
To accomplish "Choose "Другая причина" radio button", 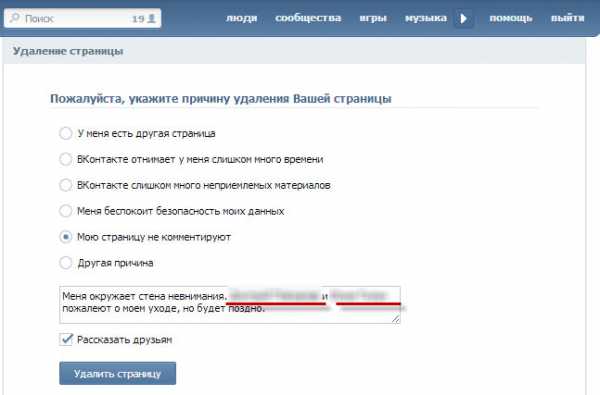I will (65, 263).
